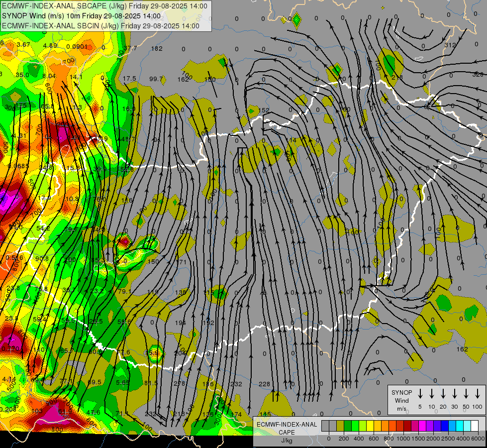Click the 10 label in wind legend
The image size is (487, 448).
pos(431,407)
